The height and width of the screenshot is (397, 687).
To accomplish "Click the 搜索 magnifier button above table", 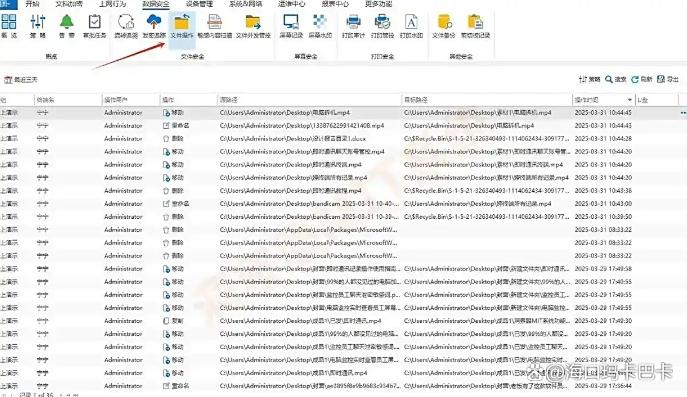I will [616, 79].
